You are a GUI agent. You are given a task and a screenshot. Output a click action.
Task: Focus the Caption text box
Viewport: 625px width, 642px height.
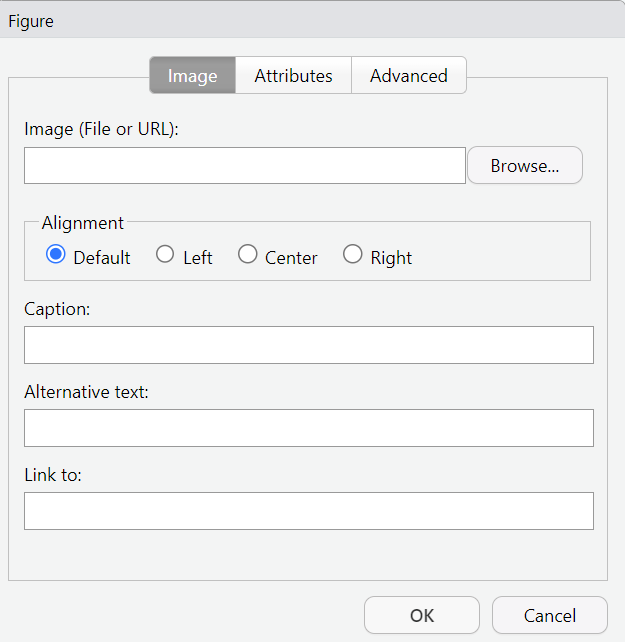(309, 345)
